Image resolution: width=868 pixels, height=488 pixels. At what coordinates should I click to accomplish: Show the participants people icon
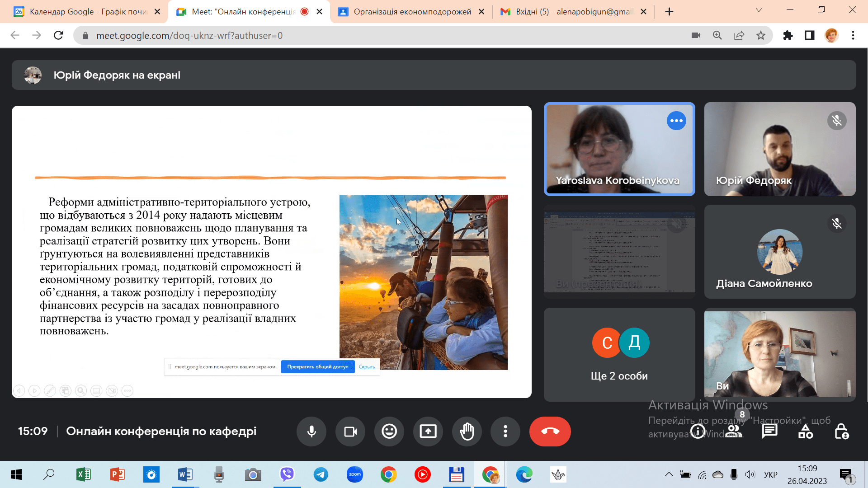point(734,432)
